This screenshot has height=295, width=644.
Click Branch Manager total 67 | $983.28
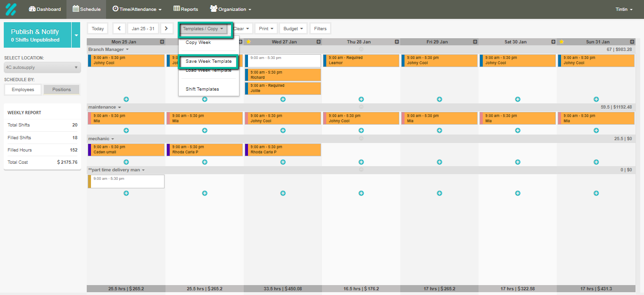pyautogui.click(x=619, y=50)
